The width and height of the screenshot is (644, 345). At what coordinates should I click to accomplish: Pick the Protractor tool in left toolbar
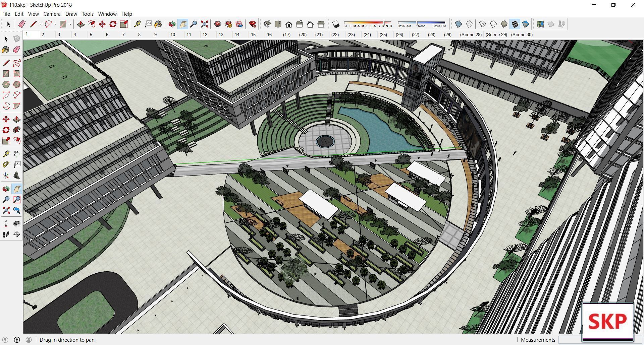click(x=6, y=165)
